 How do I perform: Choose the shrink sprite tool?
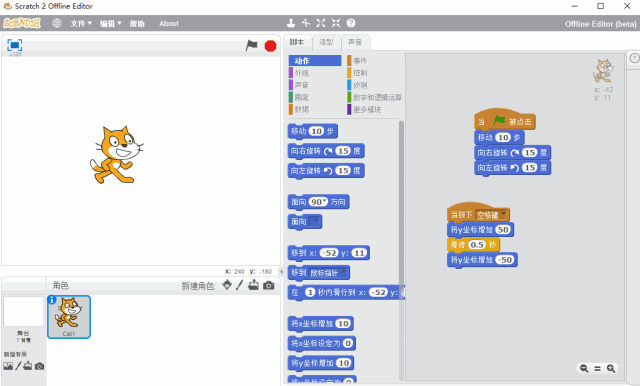[336, 23]
